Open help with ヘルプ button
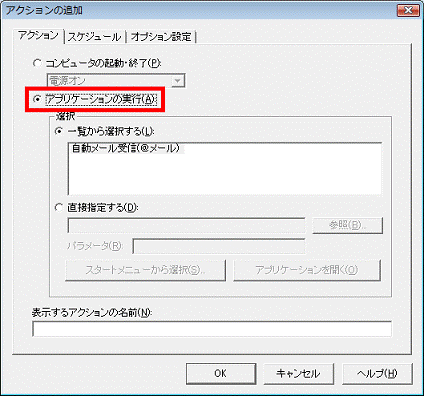The width and height of the screenshot is (424, 396). (377, 373)
